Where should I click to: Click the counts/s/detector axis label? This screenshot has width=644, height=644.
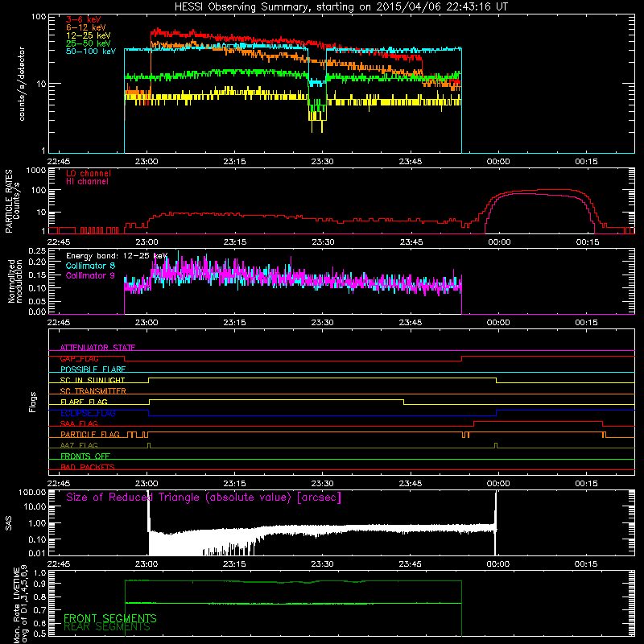tap(22, 84)
